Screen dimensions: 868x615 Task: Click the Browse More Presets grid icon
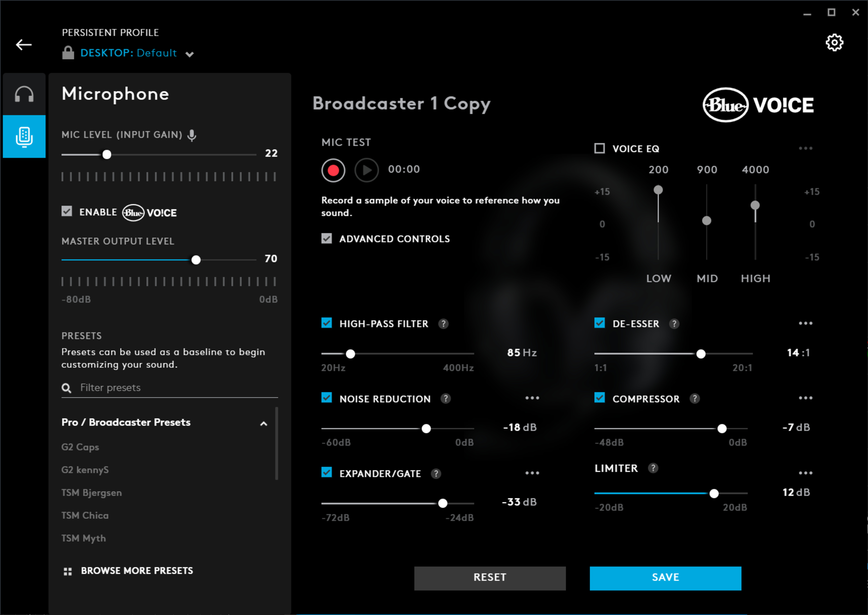(x=68, y=571)
